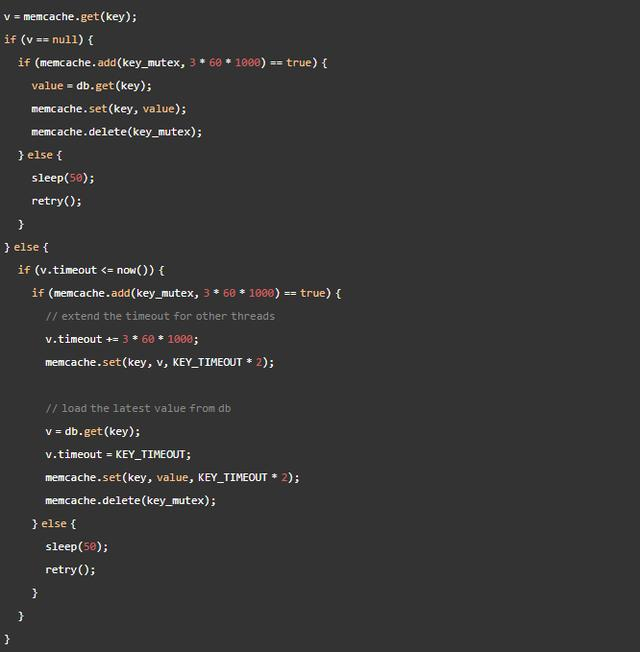This screenshot has width=640, height=652.
Task: Click the 'memcache.set(key, v, KEY_TIMEOUT * 2);' line
Action: [160, 363]
